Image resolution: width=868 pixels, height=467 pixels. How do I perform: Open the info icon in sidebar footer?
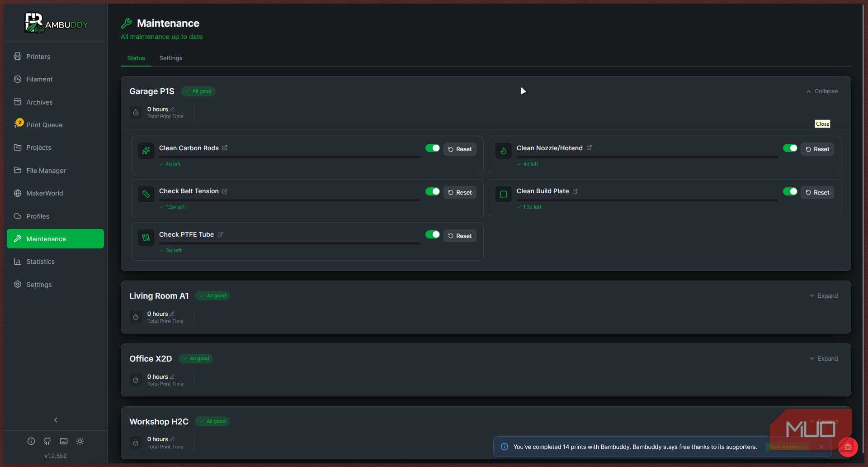pos(31,441)
